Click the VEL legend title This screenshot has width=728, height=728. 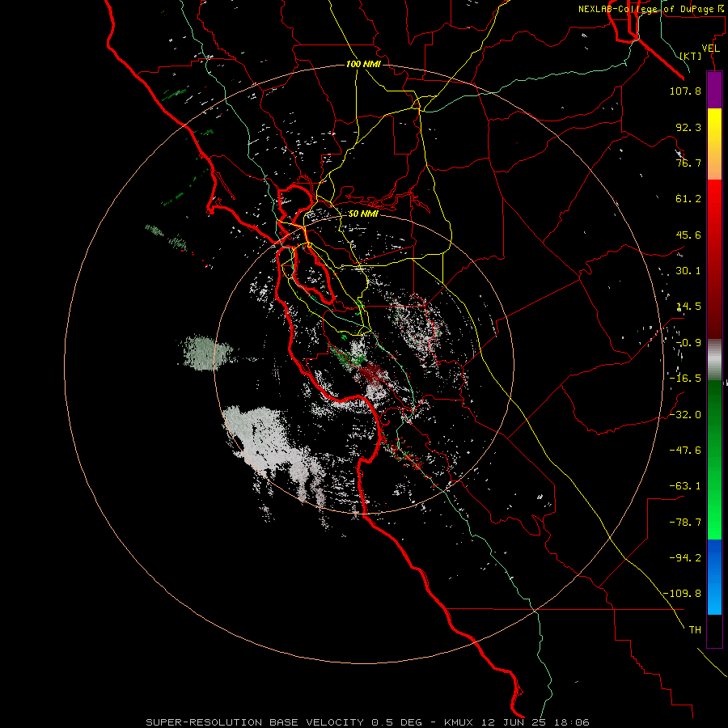[x=710, y=49]
